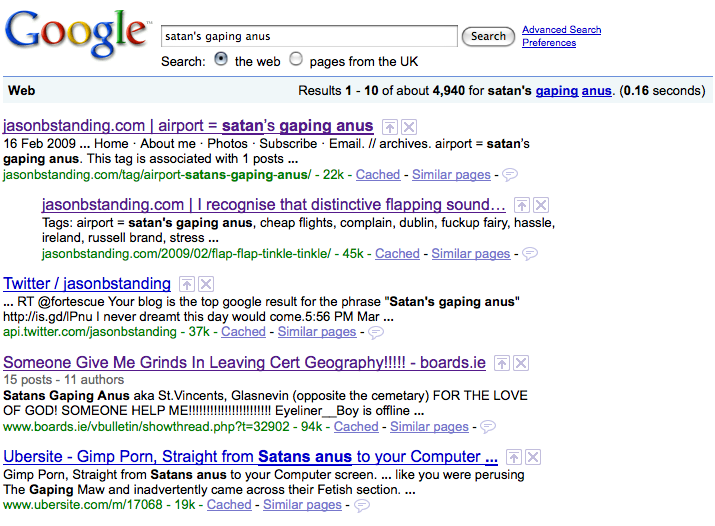Add comment on api.twitter.com result
Image resolution: width=715 pixels, height=526 pixels.
click(375, 332)
